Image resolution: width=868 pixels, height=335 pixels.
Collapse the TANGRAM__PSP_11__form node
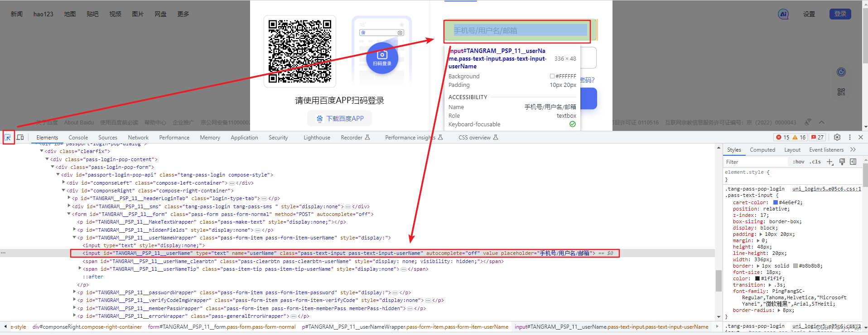point(69,214)
